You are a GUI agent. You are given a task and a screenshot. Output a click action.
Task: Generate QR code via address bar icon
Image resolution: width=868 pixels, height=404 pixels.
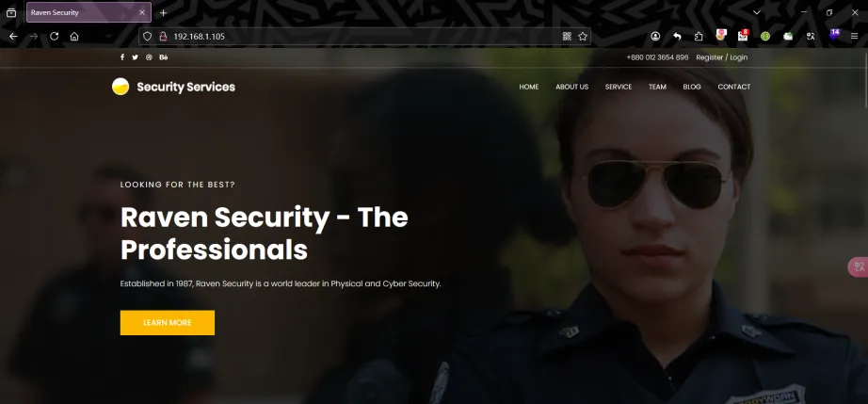pyautogui.click(x=567, y=37)
